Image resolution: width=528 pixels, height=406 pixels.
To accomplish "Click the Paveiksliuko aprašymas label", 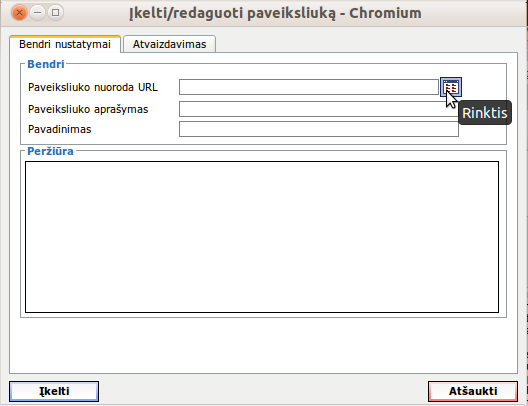I will pos(88,109).
